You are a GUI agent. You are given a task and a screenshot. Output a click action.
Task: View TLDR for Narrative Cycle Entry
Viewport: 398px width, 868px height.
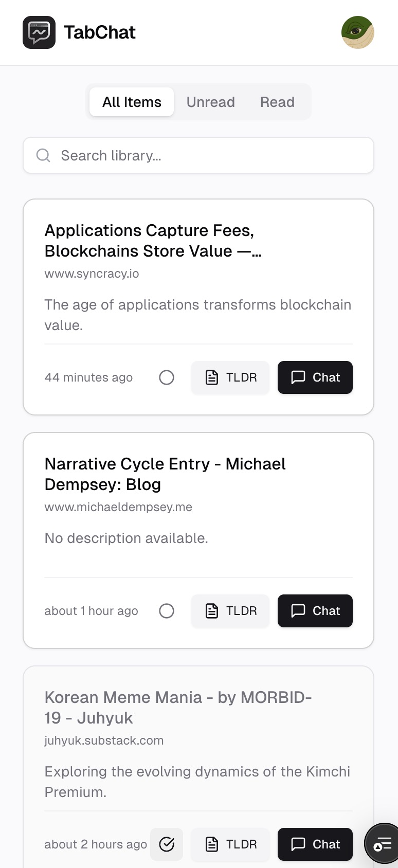(230, 611)
